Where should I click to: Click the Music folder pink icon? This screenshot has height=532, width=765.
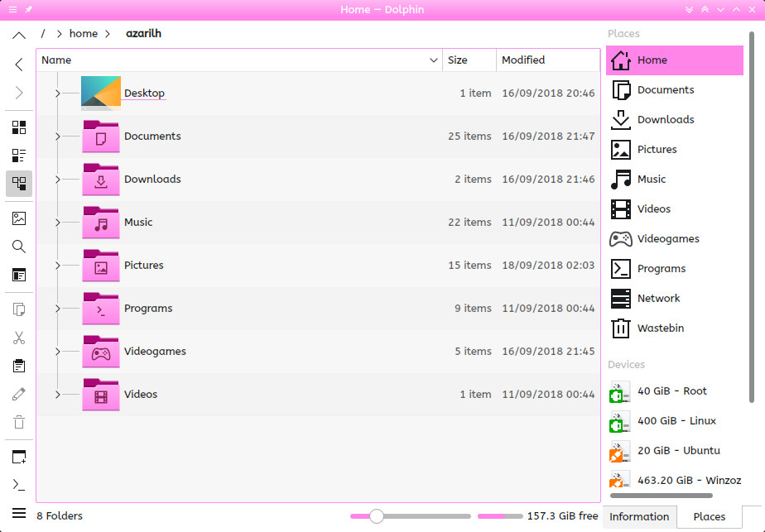click(x=101, y=223)
